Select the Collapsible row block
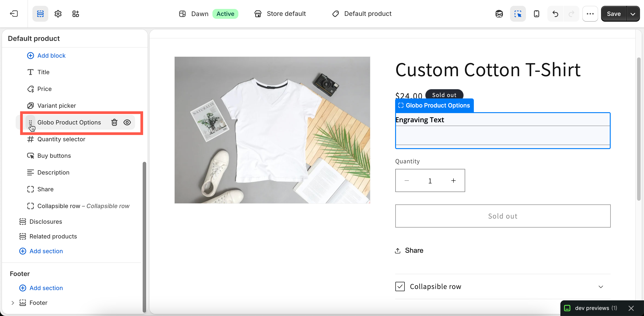Image resolution: width=644 pixels, height=316 pixels. (x=78, y=206)
